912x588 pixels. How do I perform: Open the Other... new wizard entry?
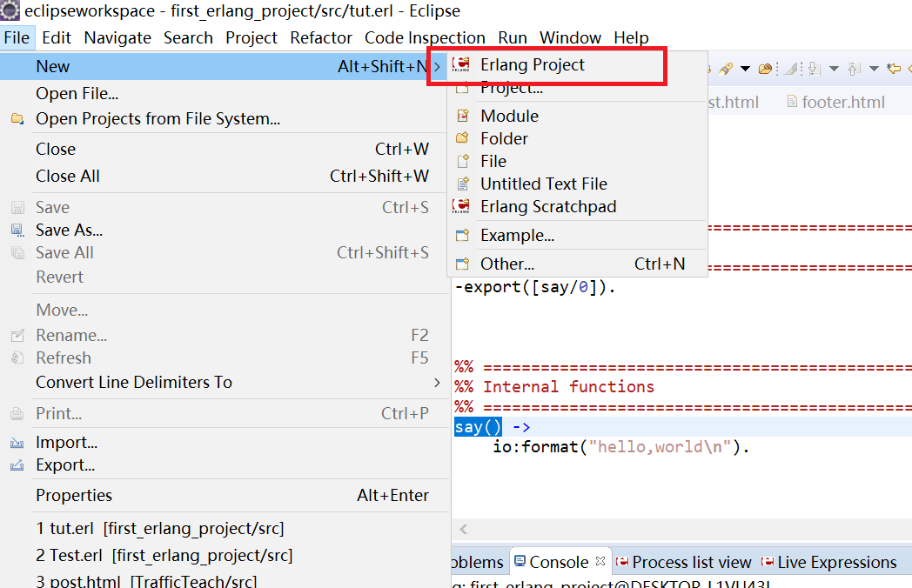click(x=576, y=264)
